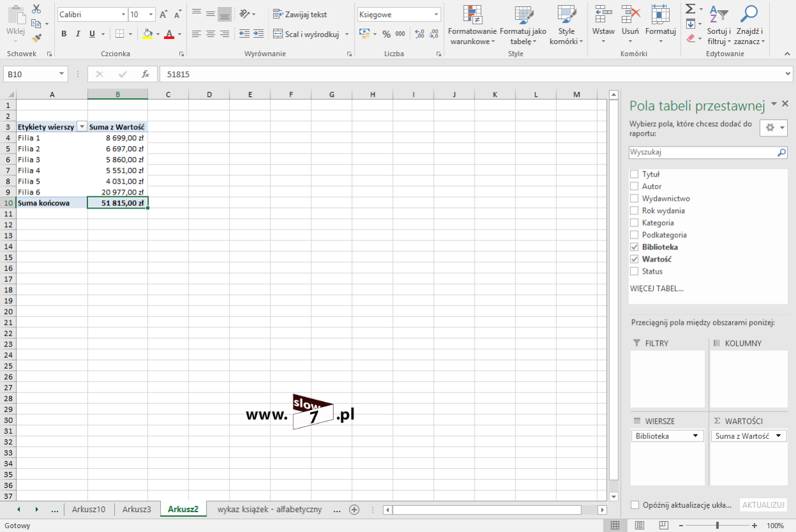Viewport: 796px width, 532px height.
Task: Open Biblioteka field dropdown in WIERSZE
Action: coord(695,436)
